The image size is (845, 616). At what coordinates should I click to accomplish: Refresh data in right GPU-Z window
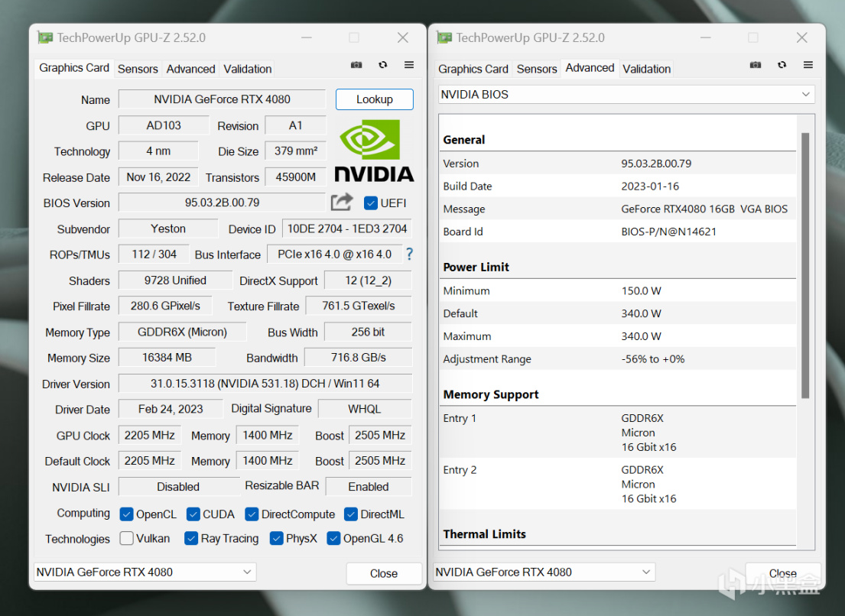(782, 65)
